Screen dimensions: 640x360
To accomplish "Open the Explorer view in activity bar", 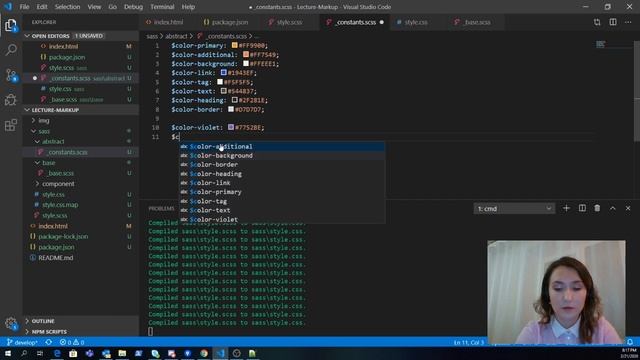I will [x=11, y=25].
